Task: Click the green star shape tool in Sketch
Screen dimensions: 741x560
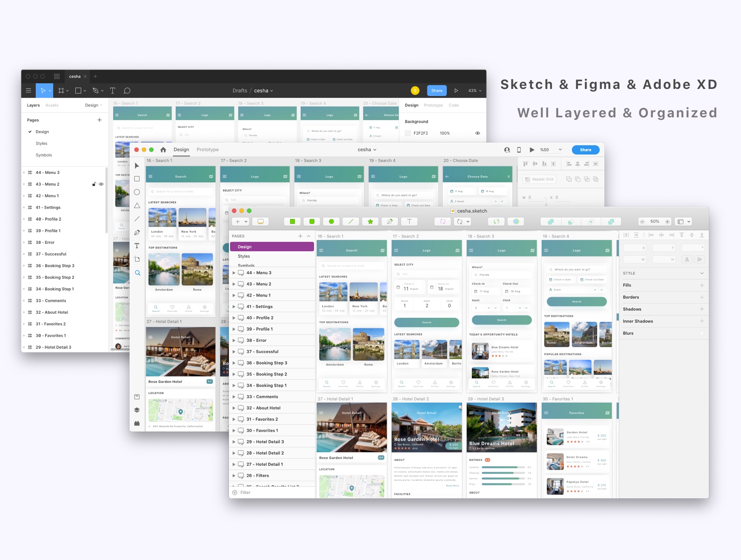Action: pyautogui.click(x=370, y=222)
